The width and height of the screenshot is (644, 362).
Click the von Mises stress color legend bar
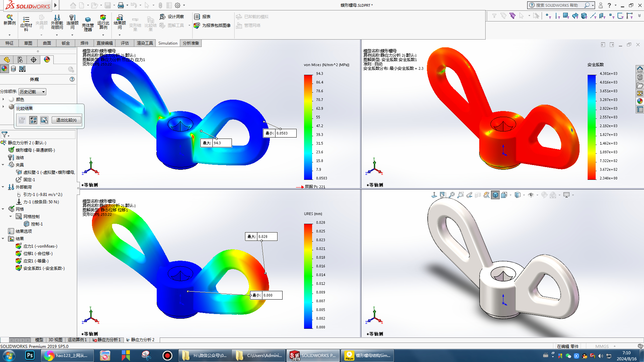click(x=308, y=127)
